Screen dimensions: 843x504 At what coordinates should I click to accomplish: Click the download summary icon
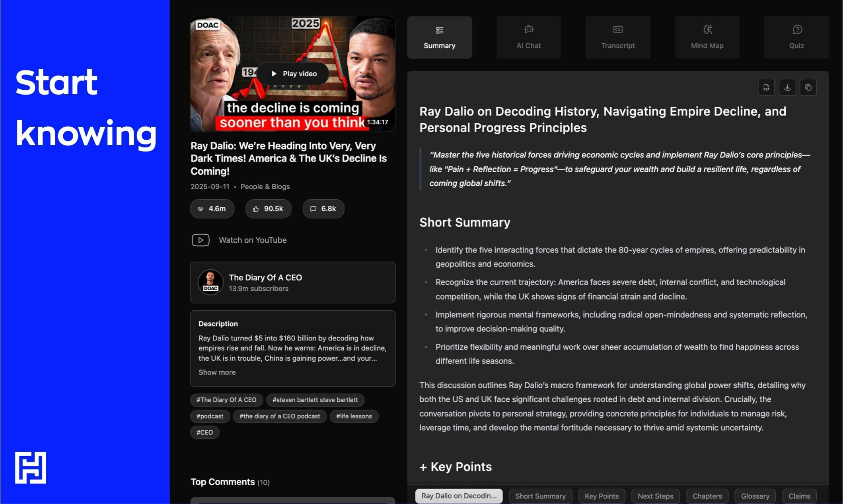[787, 88]
